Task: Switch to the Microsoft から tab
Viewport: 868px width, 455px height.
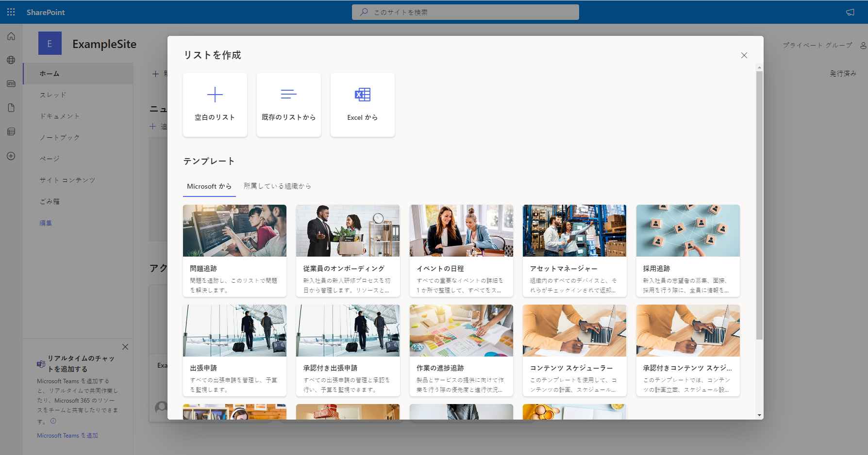Action: click(x=209, y=186)
